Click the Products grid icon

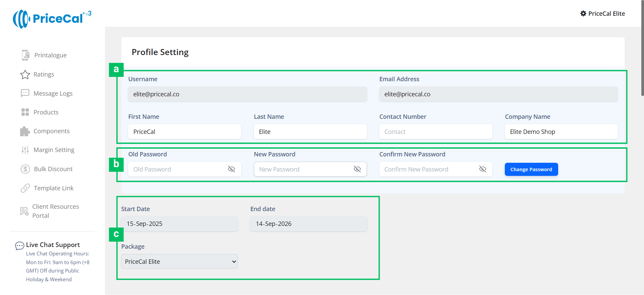25,112
